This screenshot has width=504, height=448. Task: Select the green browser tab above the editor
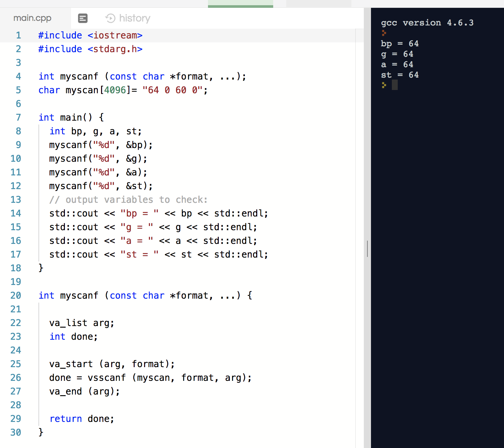240,3
